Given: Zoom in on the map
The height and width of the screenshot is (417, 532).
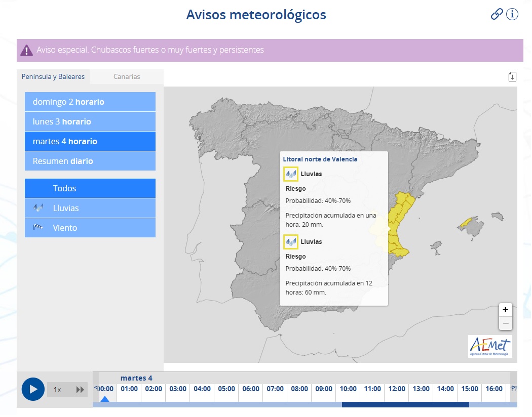Looking at the screenshot, I should point(505,310).
